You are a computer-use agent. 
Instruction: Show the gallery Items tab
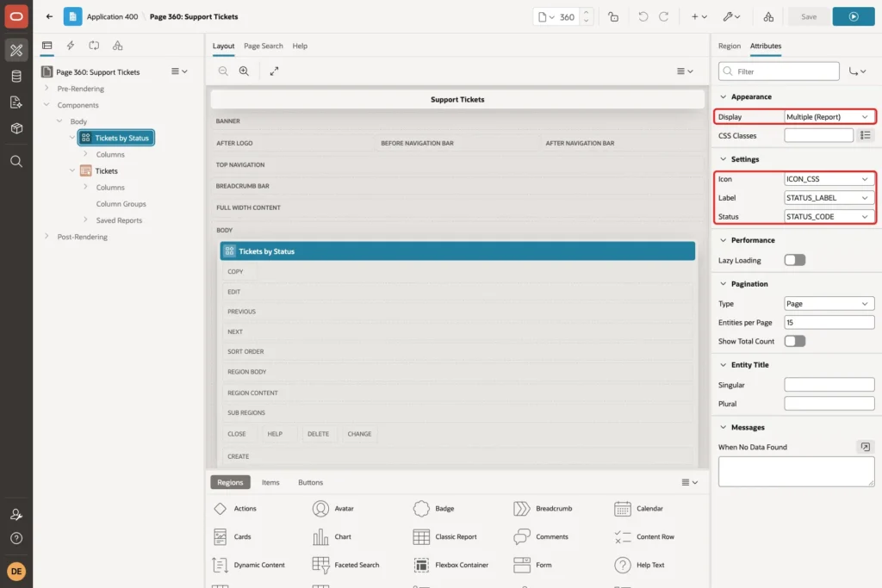270,482
